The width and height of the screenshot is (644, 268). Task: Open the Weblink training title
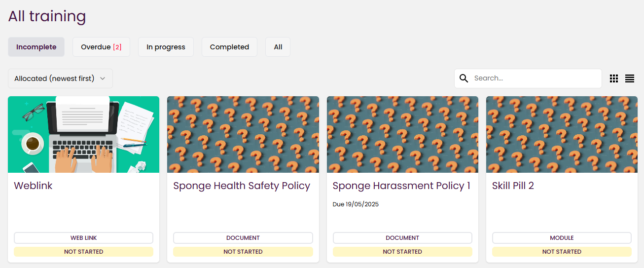33,186
